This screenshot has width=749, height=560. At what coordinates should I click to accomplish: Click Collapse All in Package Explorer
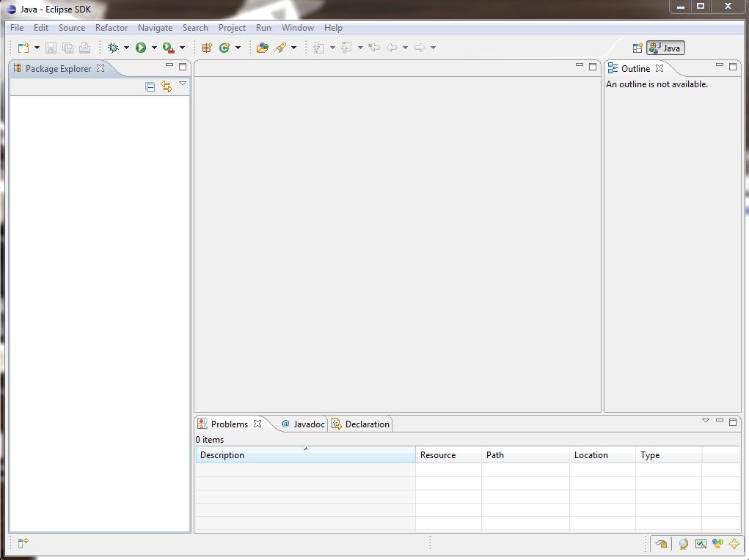[150, 87]
